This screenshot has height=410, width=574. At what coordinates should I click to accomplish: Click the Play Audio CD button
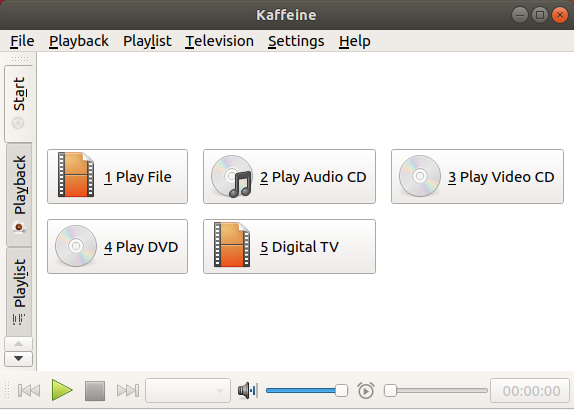click(289, 176)
